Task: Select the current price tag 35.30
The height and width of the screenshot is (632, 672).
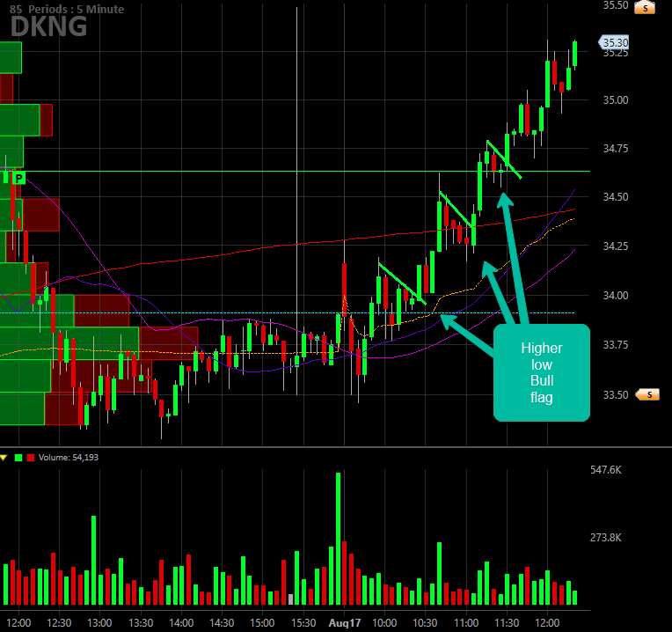Action: (614, 42)
